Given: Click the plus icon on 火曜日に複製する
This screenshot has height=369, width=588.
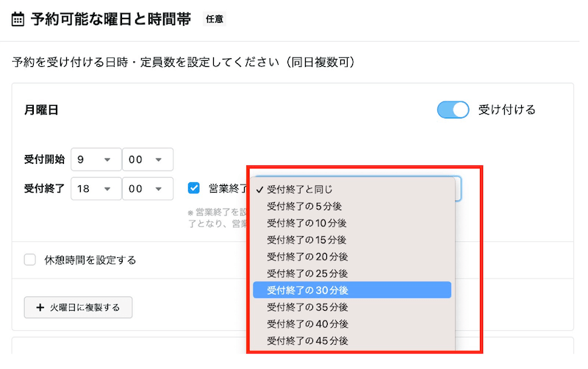Looking at the screenshot, I should pos(40,307).
